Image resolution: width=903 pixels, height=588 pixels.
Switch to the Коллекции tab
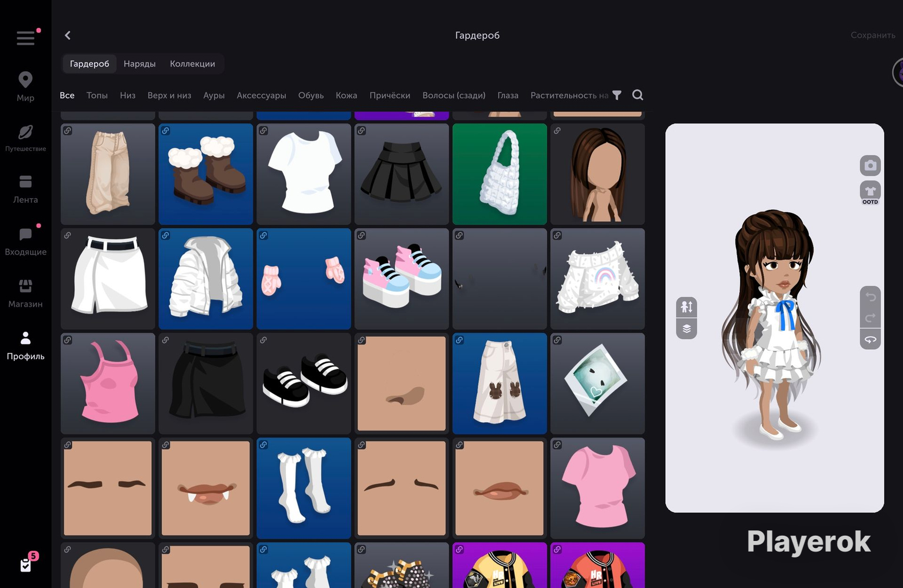pyautogui.click(x=192, y=64)
